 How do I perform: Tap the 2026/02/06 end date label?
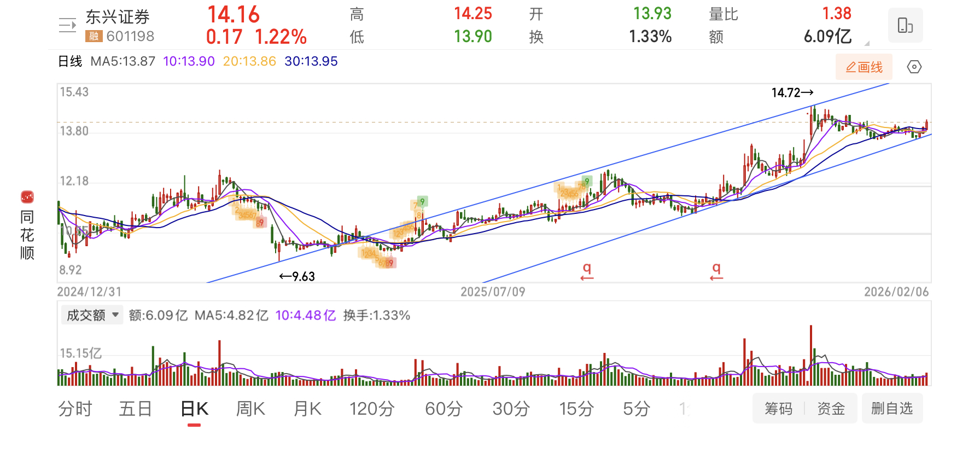click(x=896, y=292)
